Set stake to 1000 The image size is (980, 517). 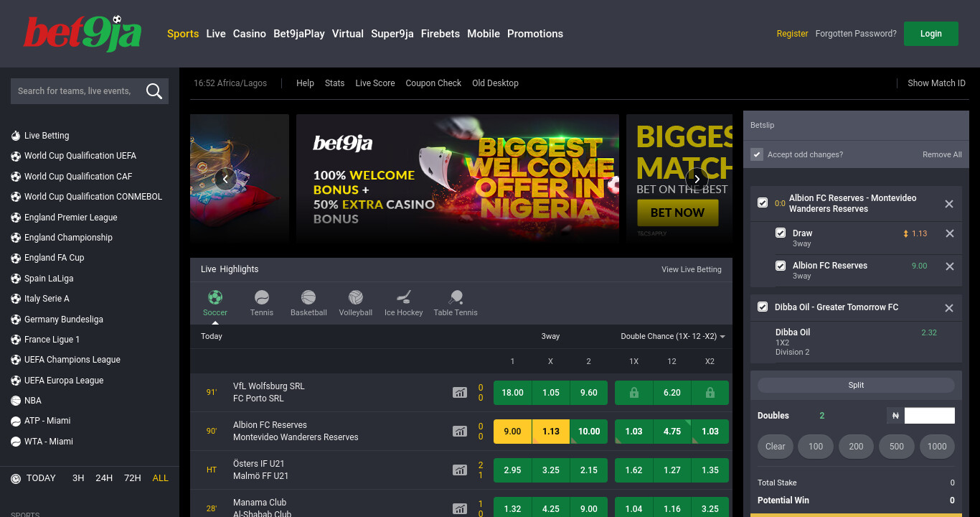click(937, 446)
